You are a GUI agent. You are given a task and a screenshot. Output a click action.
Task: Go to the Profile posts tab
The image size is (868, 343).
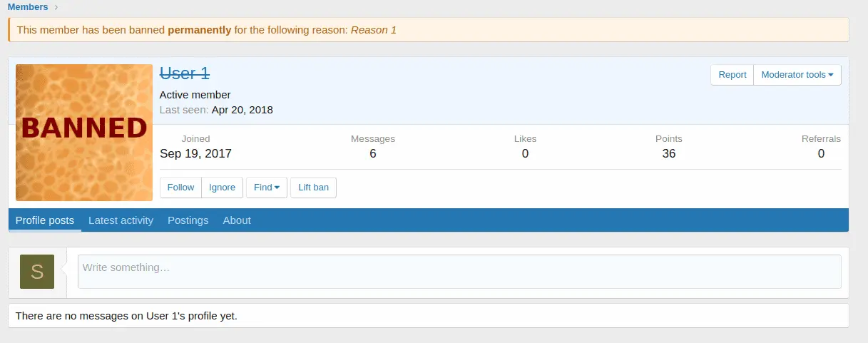[45, 220]
